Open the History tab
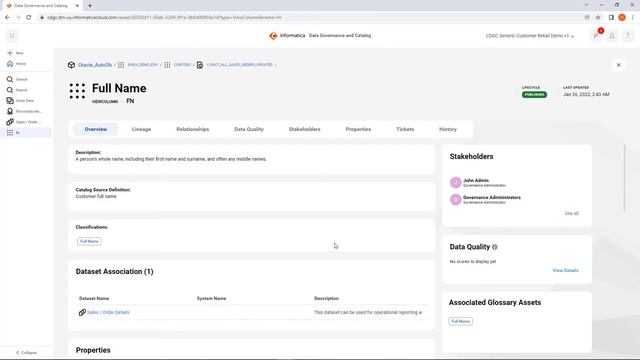Image resolution: width=640 pixels, height=360 pixels. coord(448,129)
